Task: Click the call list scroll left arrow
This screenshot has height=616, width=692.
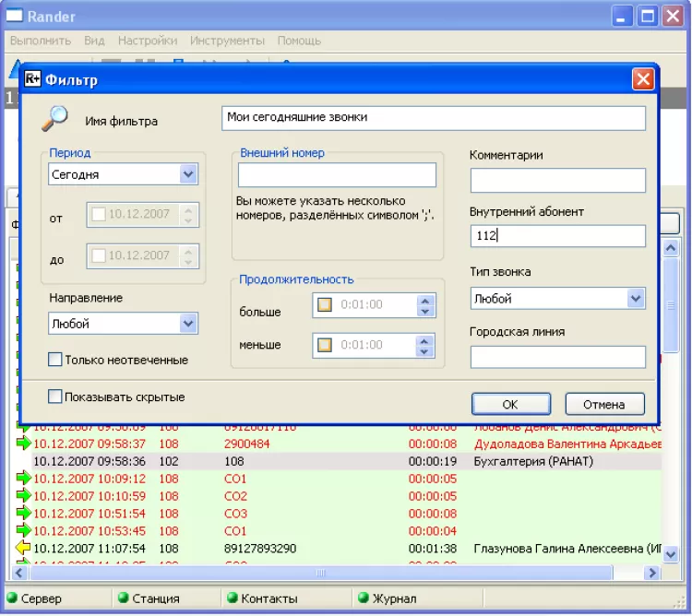Action: point(19,573)
